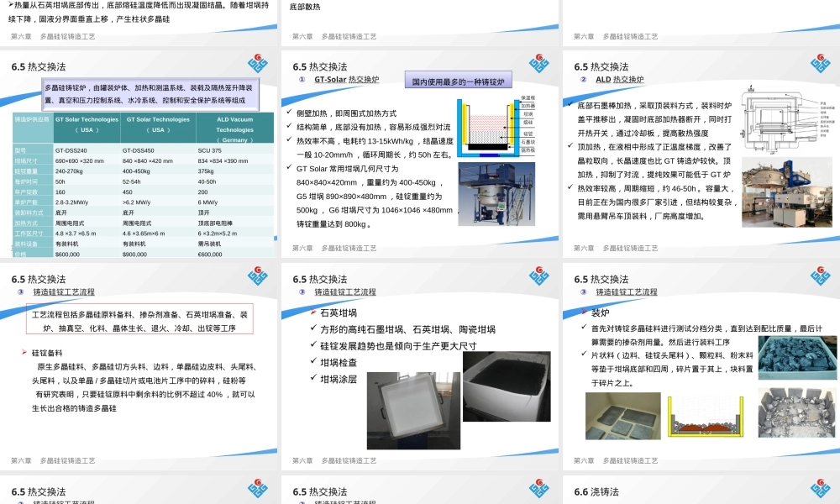Select the blue silicon chunks photo
This screenshot has width=840, height=504.
click(x=798, y=358)
